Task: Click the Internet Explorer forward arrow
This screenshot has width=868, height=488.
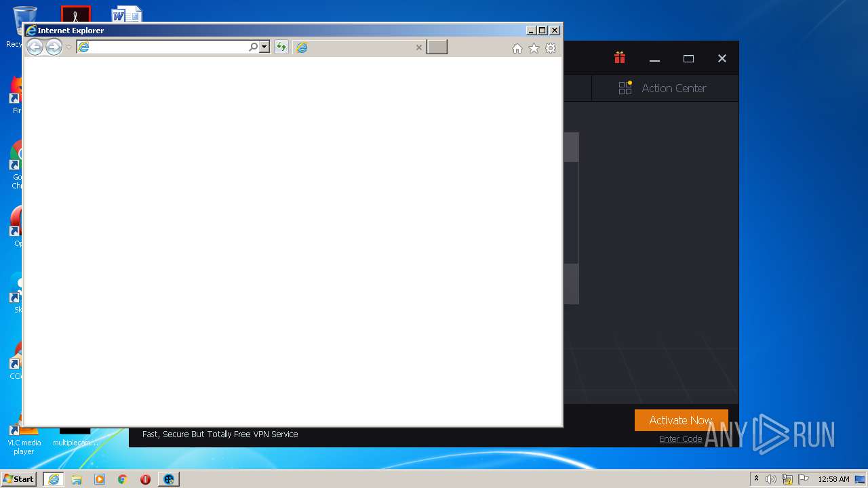Action: (x=54, y=47)
